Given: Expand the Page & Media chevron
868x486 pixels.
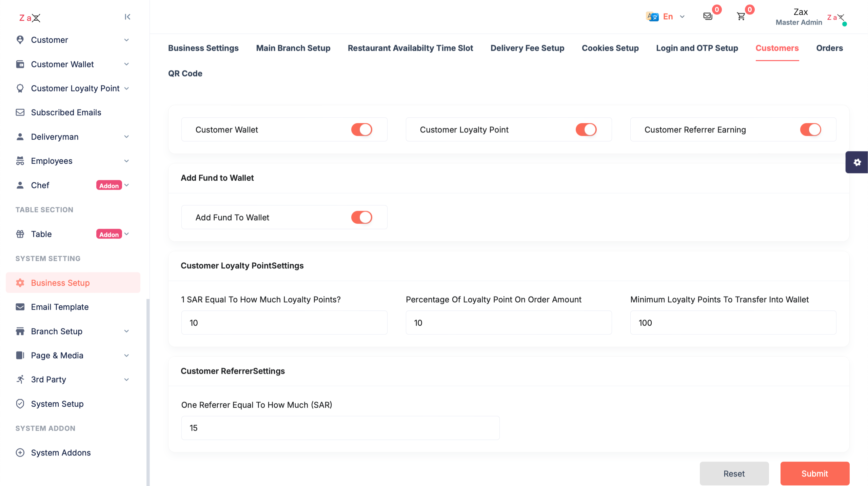Looking at the screenshot, I should click(x=126, y=356).
